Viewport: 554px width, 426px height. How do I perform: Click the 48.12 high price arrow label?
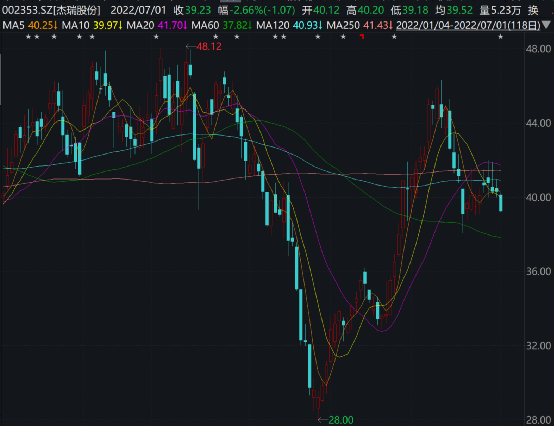pyautogui.click(x=204, y=47)
